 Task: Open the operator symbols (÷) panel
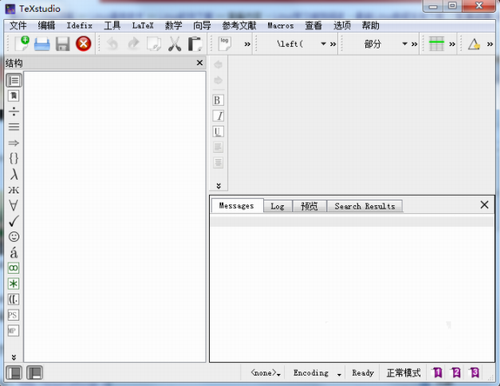14,111
